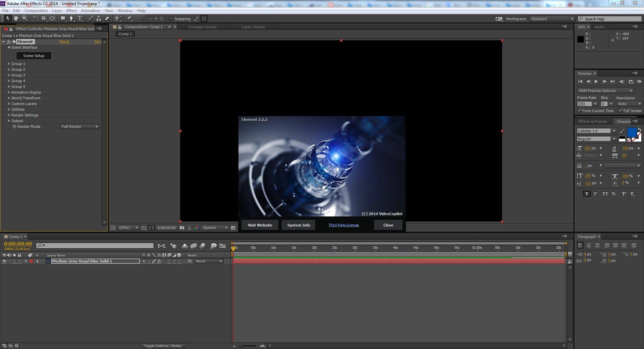The height and width of the screenshot is (349, 644).
Task: Enable Faux Bold text style
Action: pos(587,194)
